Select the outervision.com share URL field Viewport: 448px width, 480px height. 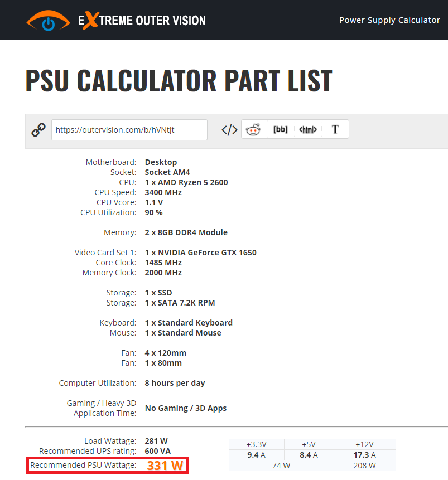[129, 130]
